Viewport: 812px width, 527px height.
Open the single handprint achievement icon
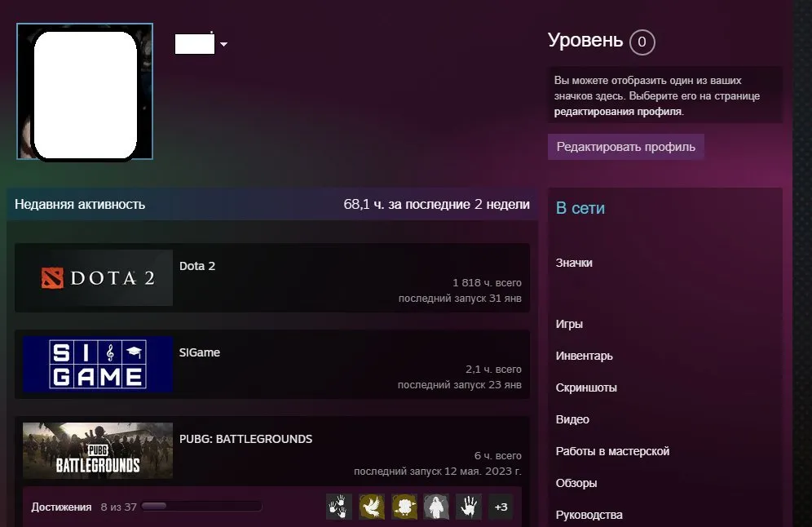469,507
